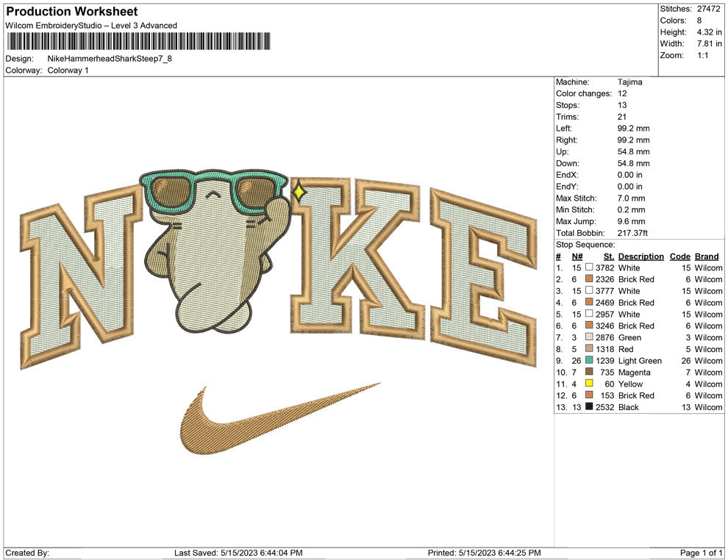
Task: Click the Brand column header
Action: [x=706, y=256]
